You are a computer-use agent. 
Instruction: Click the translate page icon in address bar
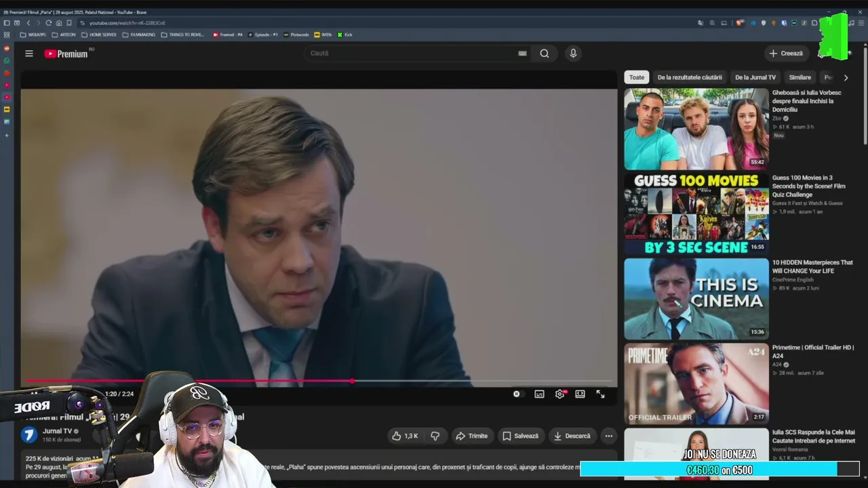(701, 23)
